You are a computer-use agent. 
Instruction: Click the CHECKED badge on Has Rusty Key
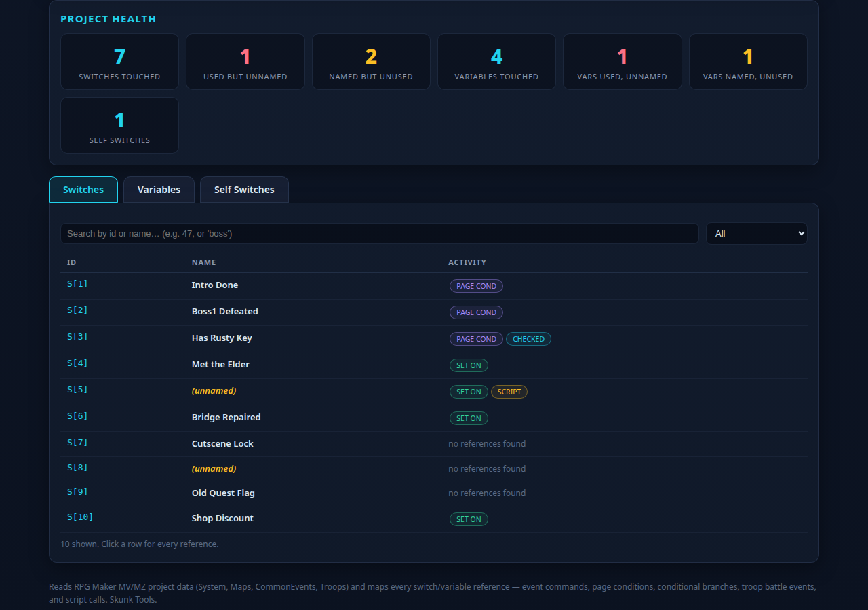528,339
